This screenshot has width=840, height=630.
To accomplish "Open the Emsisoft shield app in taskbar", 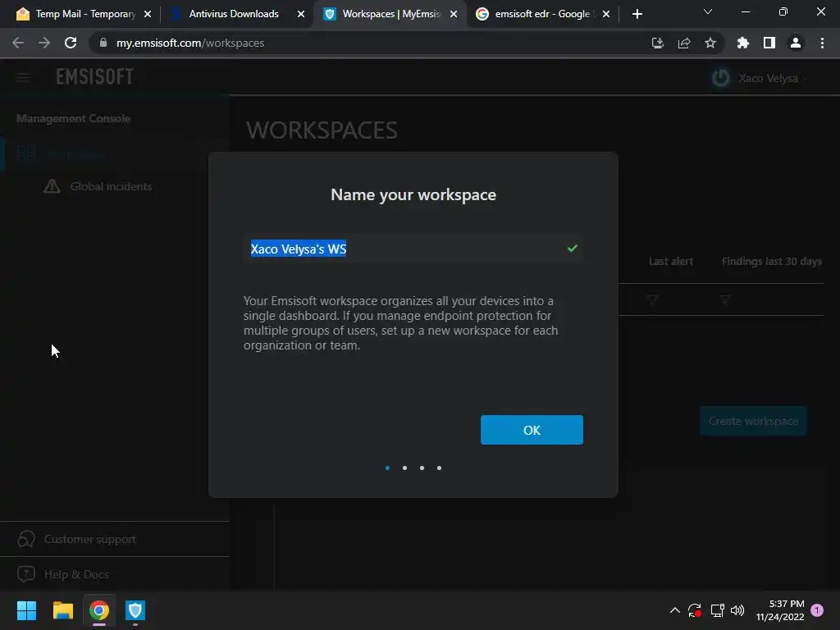I will tap(135, 610).
